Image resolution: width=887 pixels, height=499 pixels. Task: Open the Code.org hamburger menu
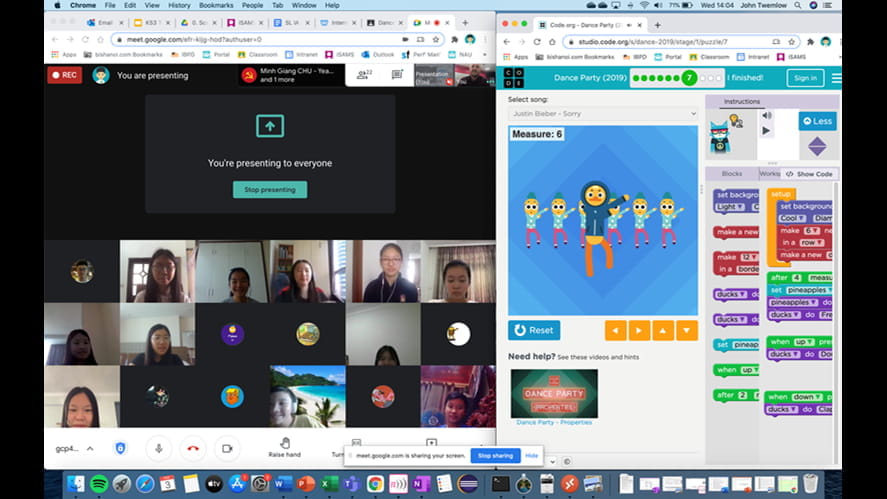[836, 78]
